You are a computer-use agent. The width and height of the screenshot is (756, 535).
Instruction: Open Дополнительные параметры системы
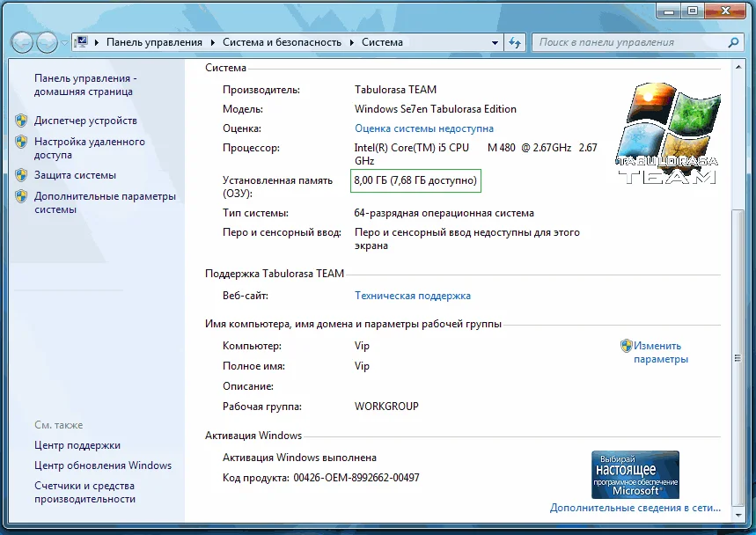(x=105, y=203)
